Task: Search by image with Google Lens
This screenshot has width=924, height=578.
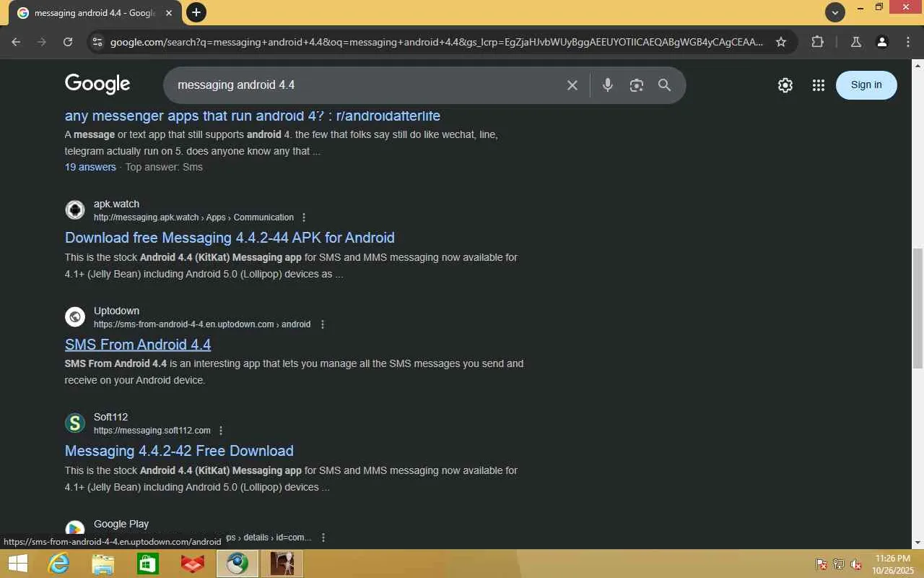Action: click(x=636, y=85)
